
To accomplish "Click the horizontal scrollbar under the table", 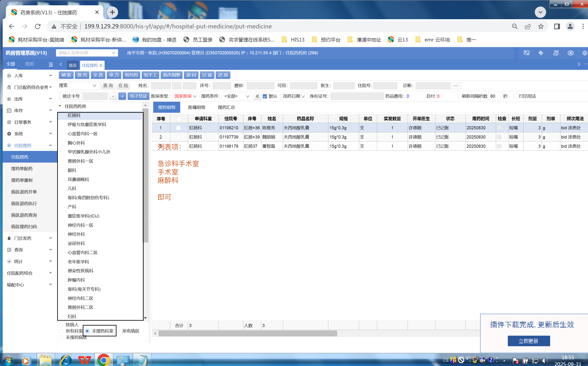I will point(247,333).
